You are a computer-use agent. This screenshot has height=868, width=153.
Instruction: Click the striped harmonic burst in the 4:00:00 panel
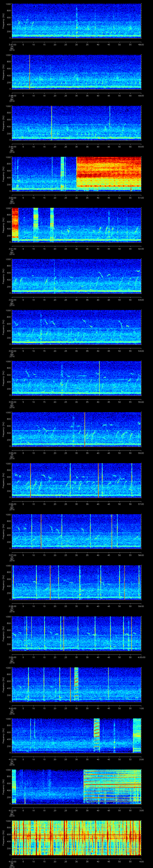76,684
